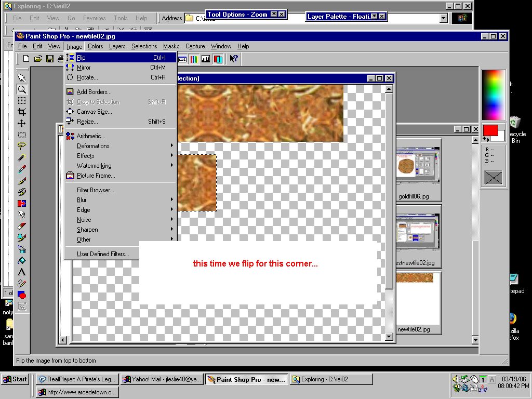The width and height of the screenshot is (532, 399).
Task: Choose Mirror from the Image menu
Action: tap(121, 67)
